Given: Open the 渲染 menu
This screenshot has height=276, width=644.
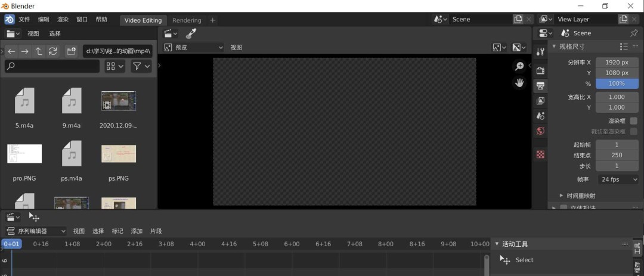Looking at the screenshot, I should click(x=63, y=19).
